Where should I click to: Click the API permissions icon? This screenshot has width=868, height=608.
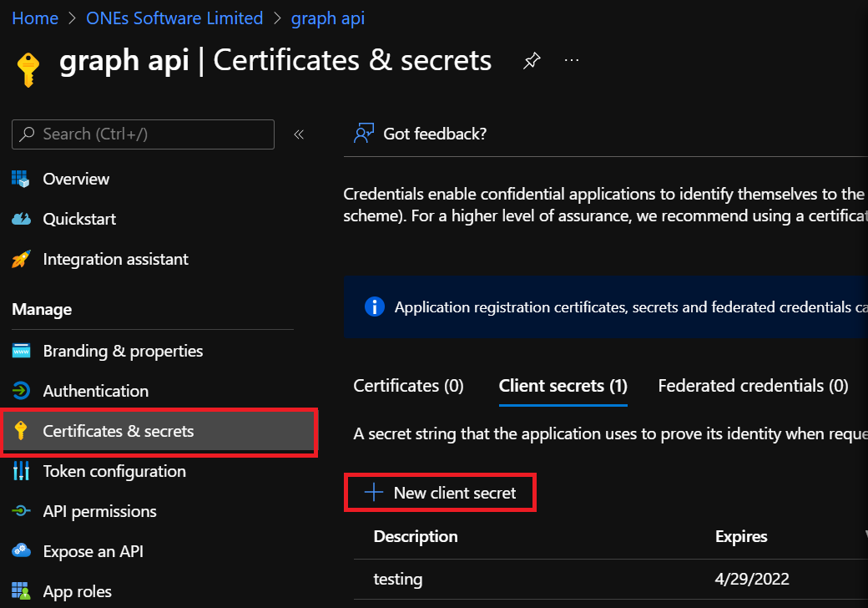click(x=21, y=511)
